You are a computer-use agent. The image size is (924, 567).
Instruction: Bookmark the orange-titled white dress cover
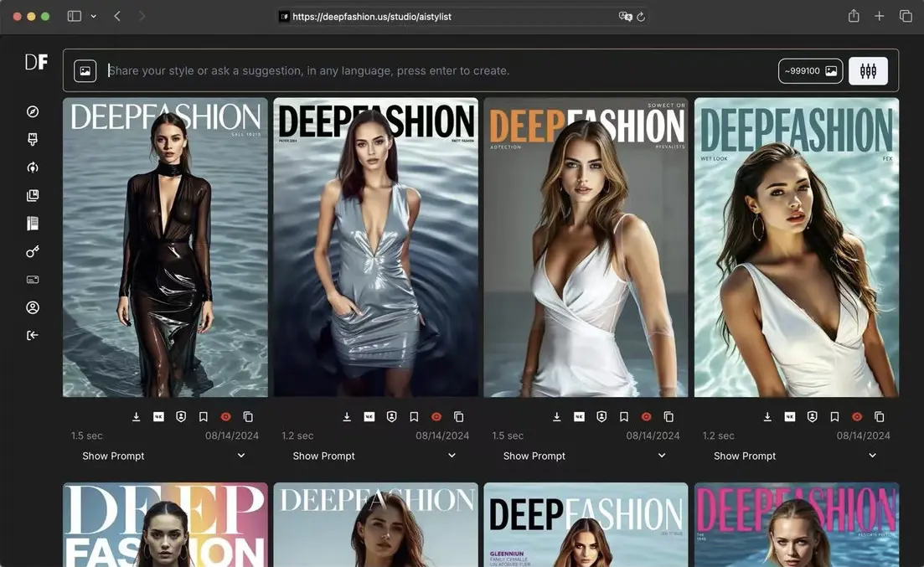(624, 417)
